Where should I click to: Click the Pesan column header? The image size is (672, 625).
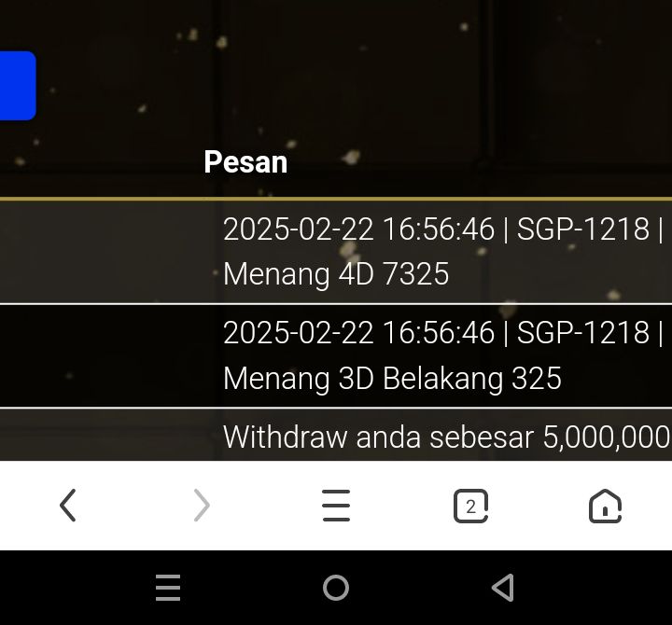point(245,162)
